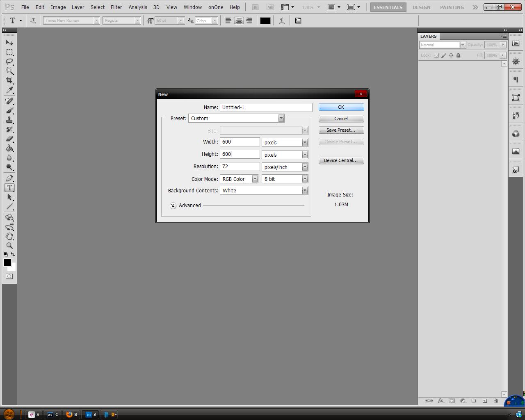The height and width of the screenshot is (420, 525).
Task: Swap foreground and background colors
Action: pos(13,254)
